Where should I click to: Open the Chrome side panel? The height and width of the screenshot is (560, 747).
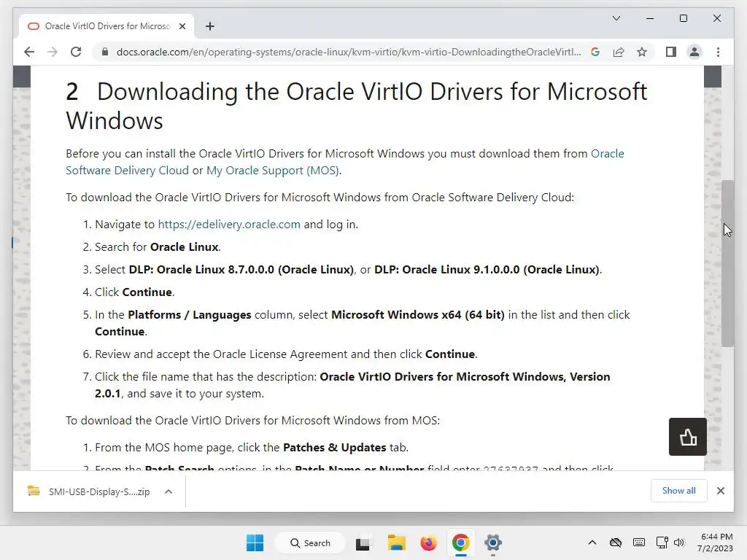pos(671,52)
